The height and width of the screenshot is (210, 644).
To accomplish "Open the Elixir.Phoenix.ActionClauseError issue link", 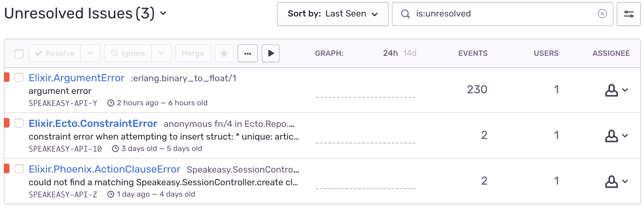I will click(104, 169).
